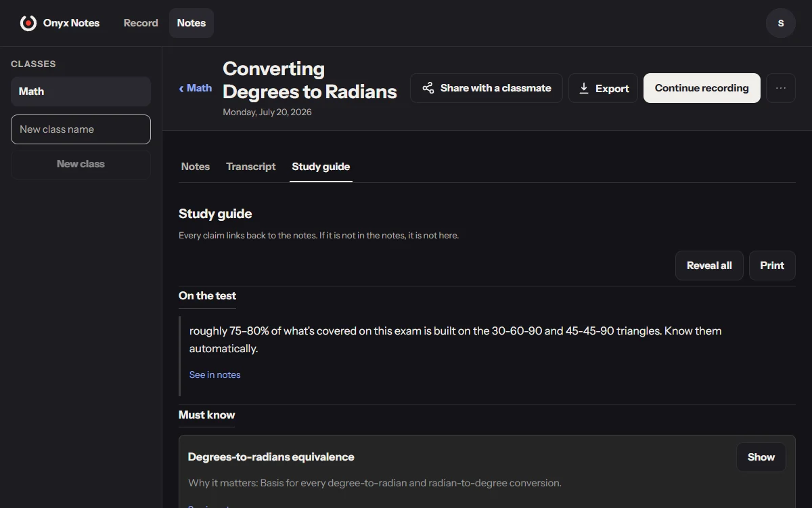Open the Notes page in top navigation
The height and width of the screenshot is (508, 812).
(x=191, y=23)
